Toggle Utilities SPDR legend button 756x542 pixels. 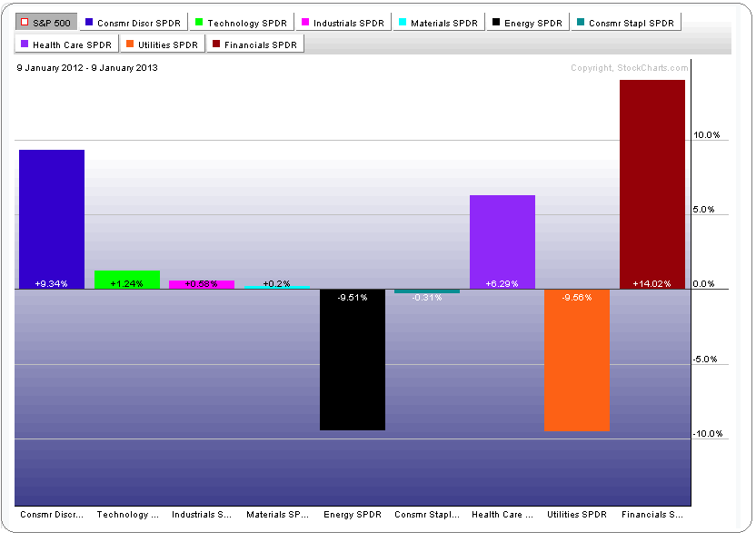pyautogui.click(x=163, y=44)
